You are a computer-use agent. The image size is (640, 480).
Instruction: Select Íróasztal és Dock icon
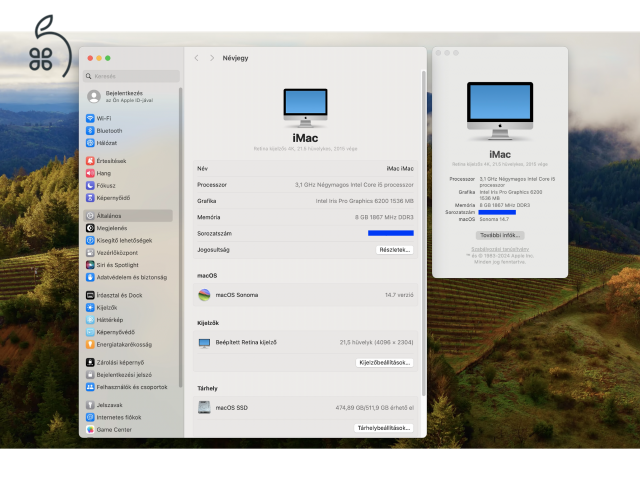tap(90, 295)
